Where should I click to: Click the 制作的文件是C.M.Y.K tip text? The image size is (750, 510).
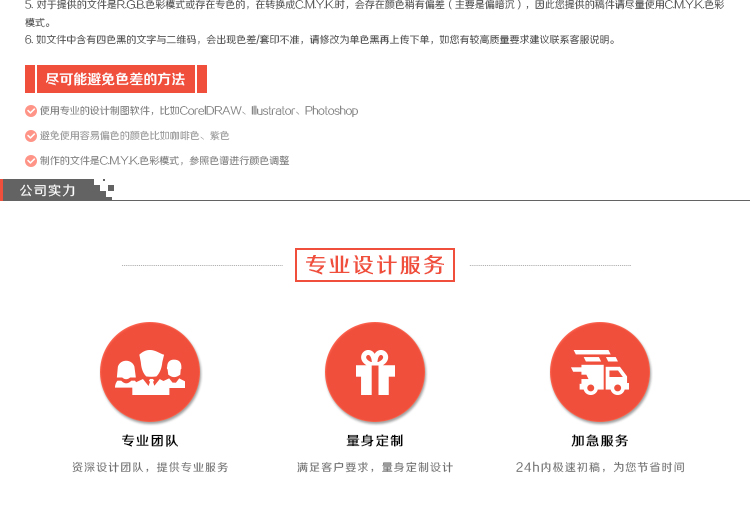click(x=164, y=160)
